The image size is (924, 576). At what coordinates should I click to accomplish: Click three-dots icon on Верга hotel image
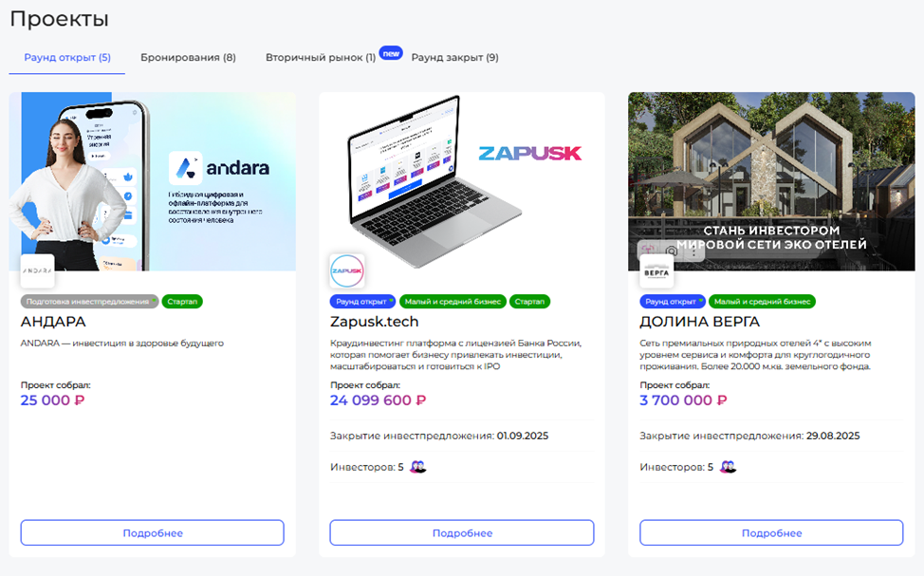click(694, 251)
